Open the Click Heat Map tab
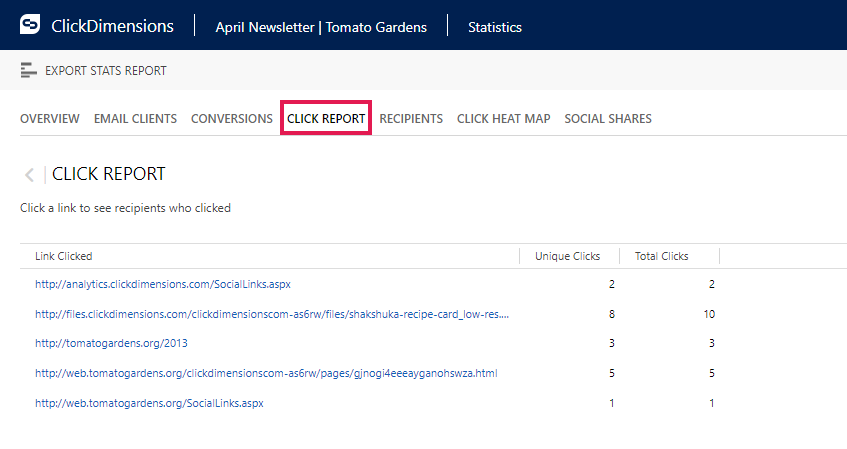This screenshot has height=449, width=847. coord(503,119)
